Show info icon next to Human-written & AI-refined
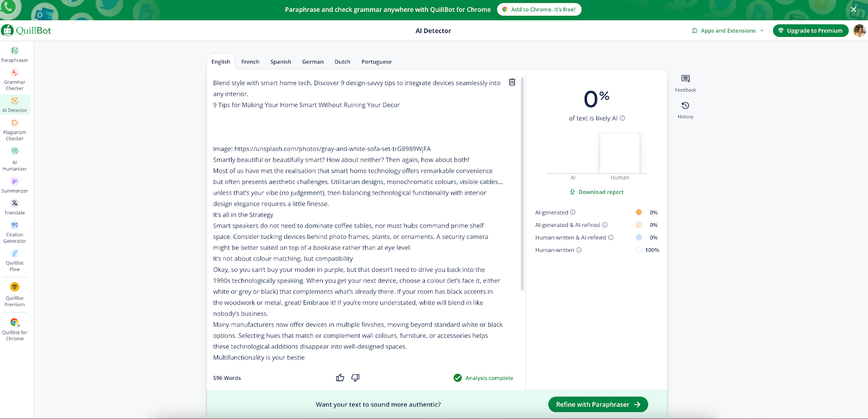 coord(611,237)
